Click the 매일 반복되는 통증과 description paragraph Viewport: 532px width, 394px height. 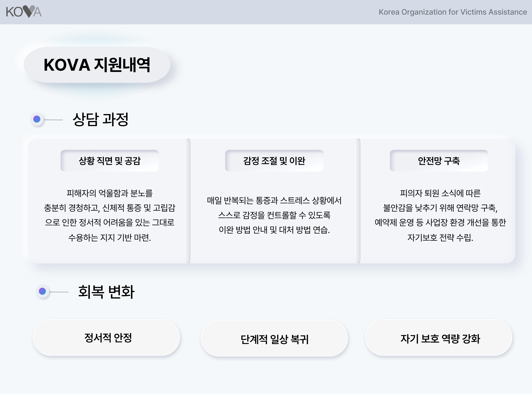coord(274,215)
